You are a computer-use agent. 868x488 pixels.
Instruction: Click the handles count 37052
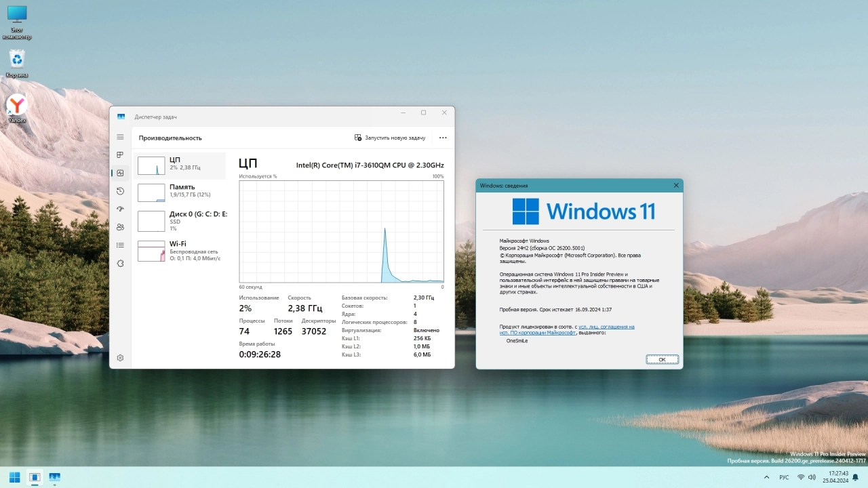pyautogui.click(x=314, y=331)
